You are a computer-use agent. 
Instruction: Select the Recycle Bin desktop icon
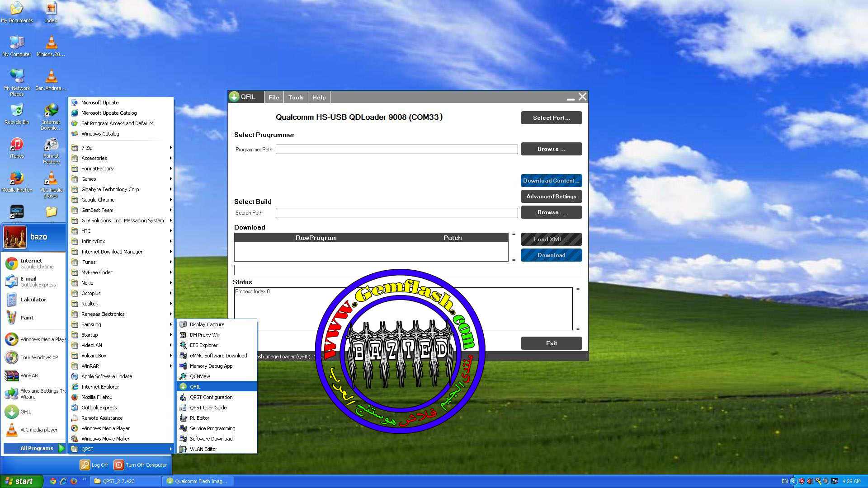[17, 114]
